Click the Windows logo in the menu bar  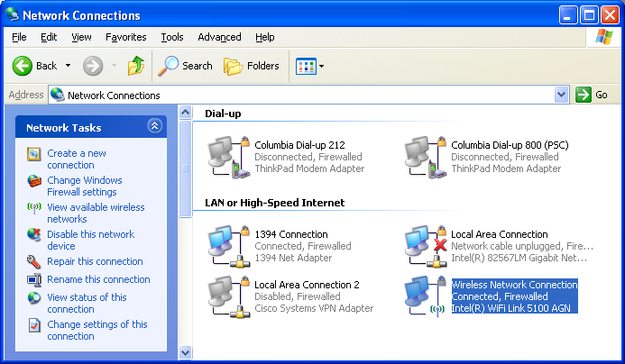click(604, 37)
